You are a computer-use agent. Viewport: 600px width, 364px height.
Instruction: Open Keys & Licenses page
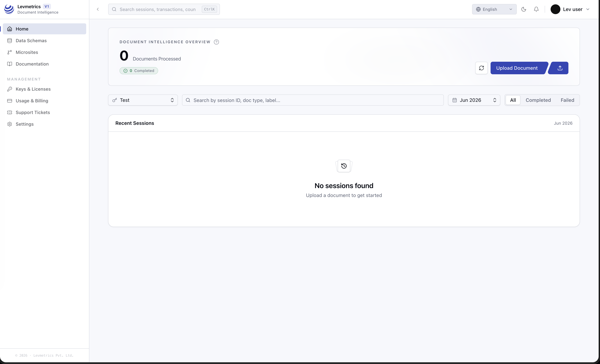(x=44, y=89)
